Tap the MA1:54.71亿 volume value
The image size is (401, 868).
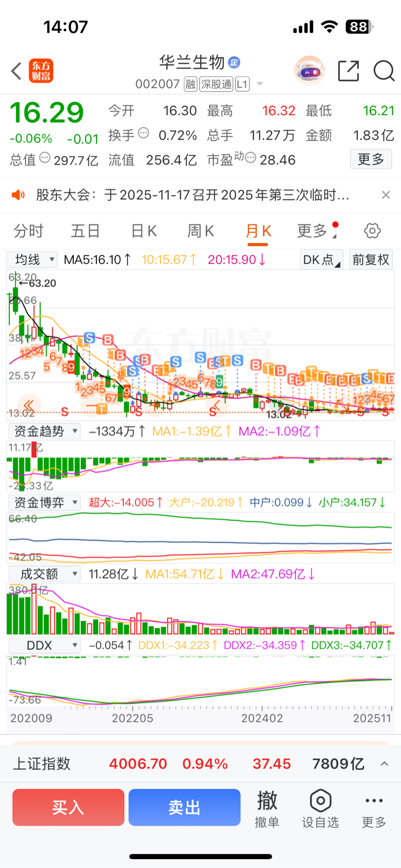[x=185, y=574]
